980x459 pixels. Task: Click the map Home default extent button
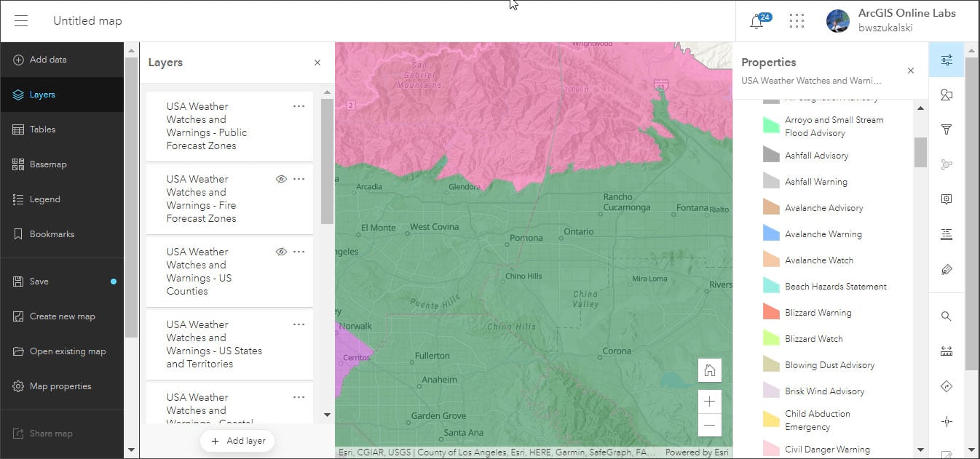[710, 370]
